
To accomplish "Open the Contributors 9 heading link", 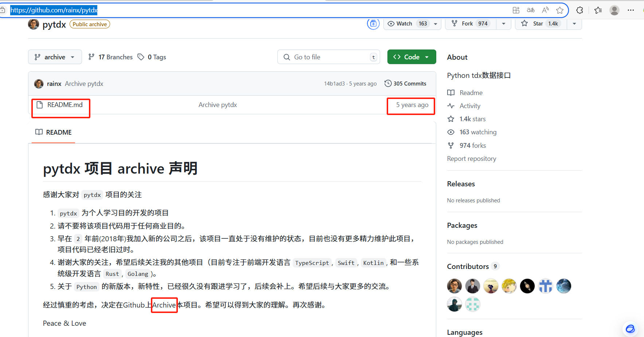I will 473,266.
